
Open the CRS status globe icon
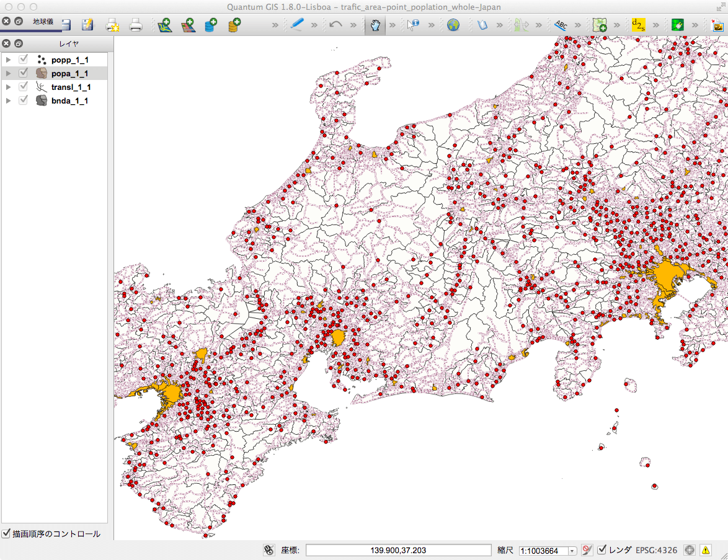coord(689,549)
